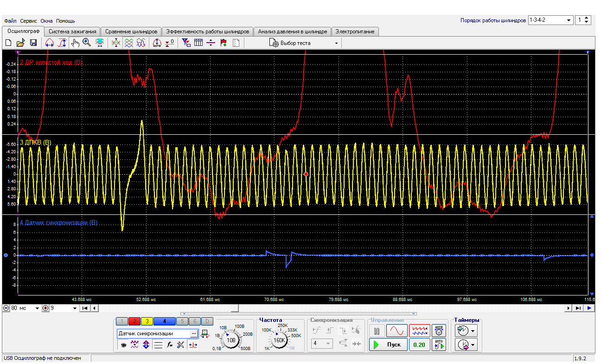Switch to Анализ давления в цилиндре tab

(293, 31)
